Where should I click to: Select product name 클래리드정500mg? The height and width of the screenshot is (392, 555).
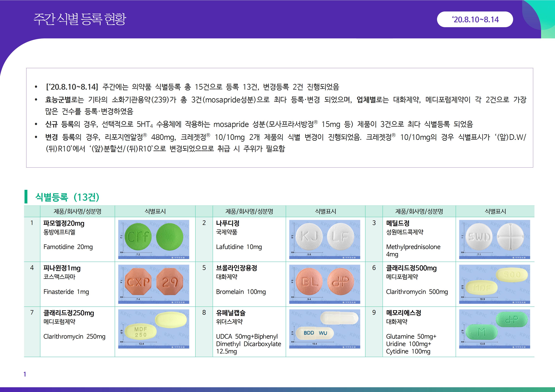coord(411,268)
